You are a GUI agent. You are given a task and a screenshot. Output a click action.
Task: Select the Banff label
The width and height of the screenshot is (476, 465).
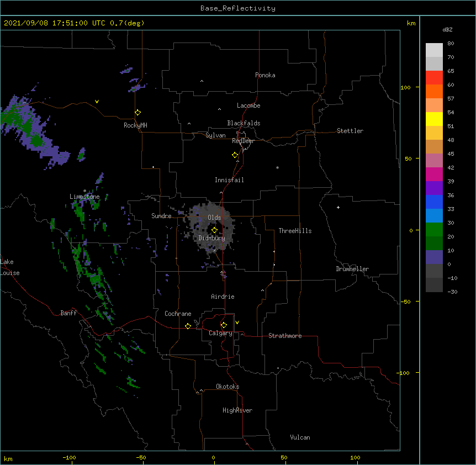[x=68, y=313]
